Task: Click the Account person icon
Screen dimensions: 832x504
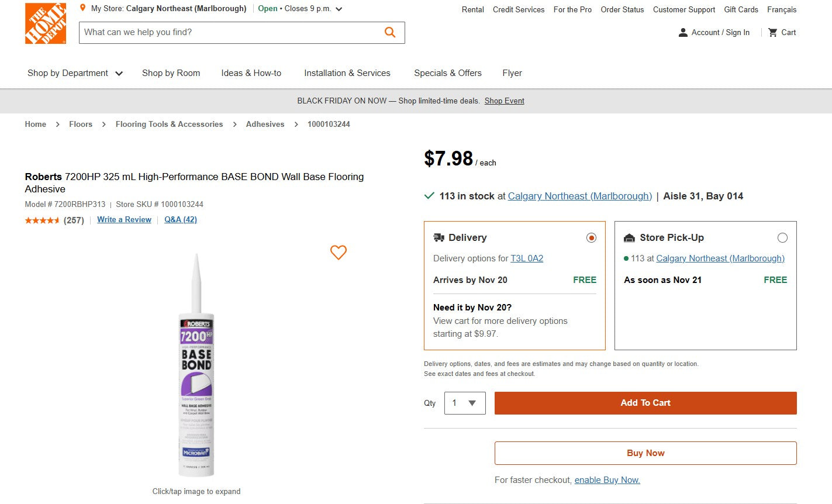Action: [683, 33]
